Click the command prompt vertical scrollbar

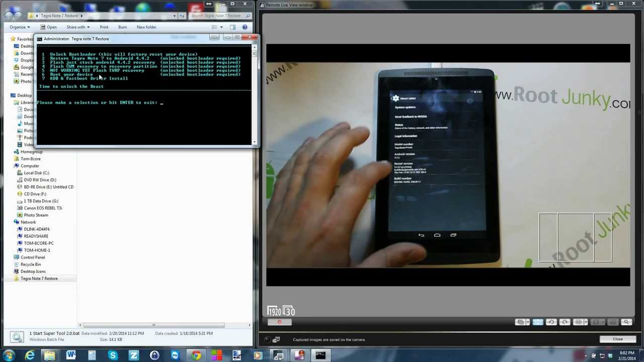[x=254, y=95]
